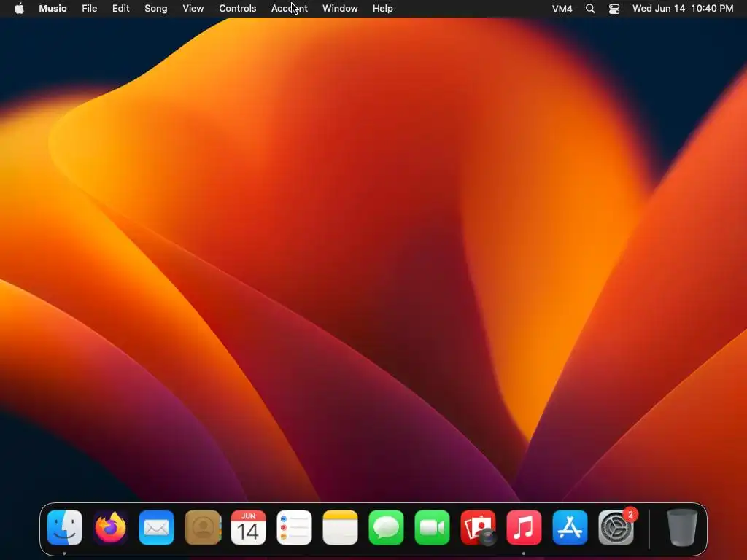Open the Song menu

coord(156,9)
